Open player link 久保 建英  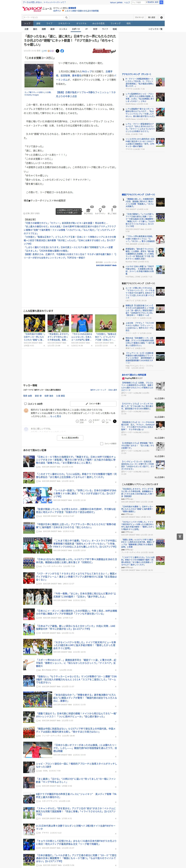coord(60,396)
